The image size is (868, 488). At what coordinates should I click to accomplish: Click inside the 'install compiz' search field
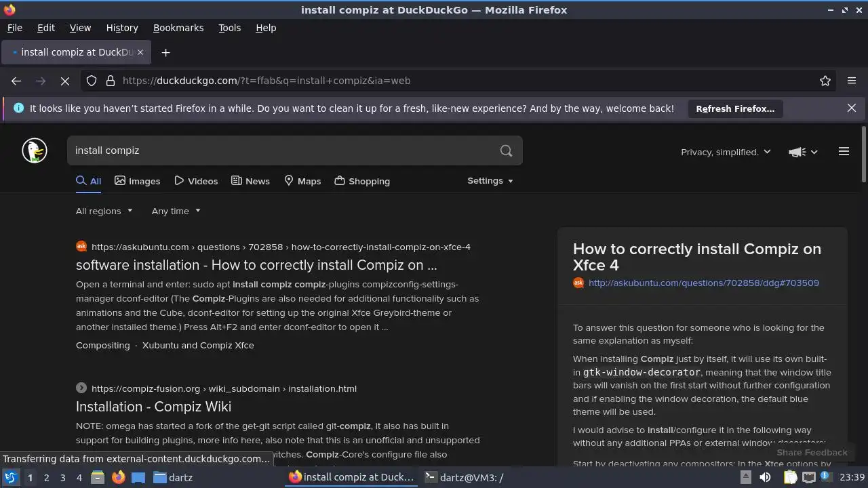coord(281,150)
